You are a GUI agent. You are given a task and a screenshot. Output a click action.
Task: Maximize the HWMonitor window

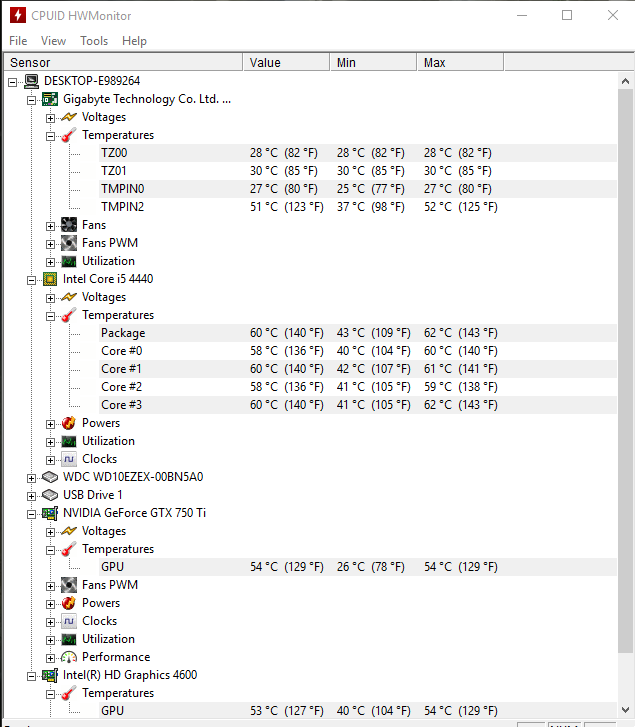[567, 15]
